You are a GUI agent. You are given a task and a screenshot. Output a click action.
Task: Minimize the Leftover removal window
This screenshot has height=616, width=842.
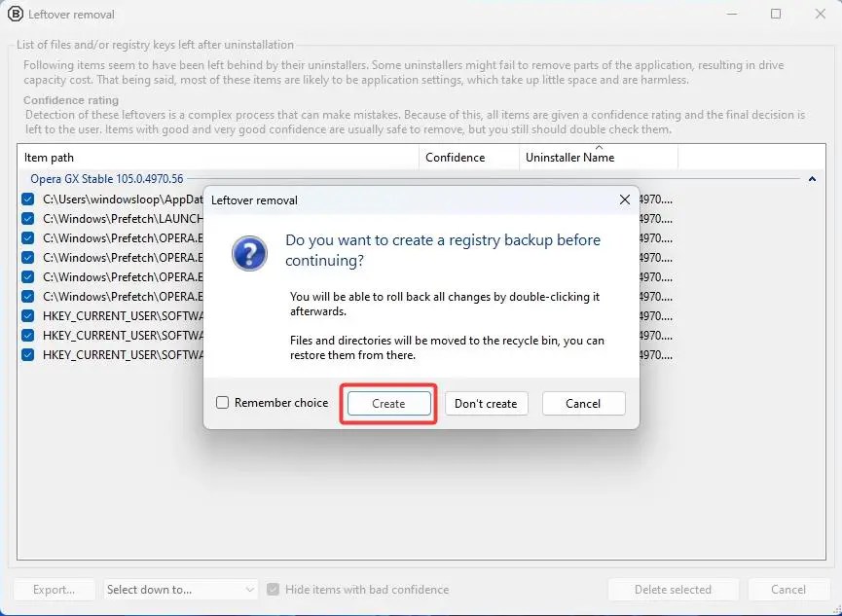pyautogui.click(x=731, y=14)
